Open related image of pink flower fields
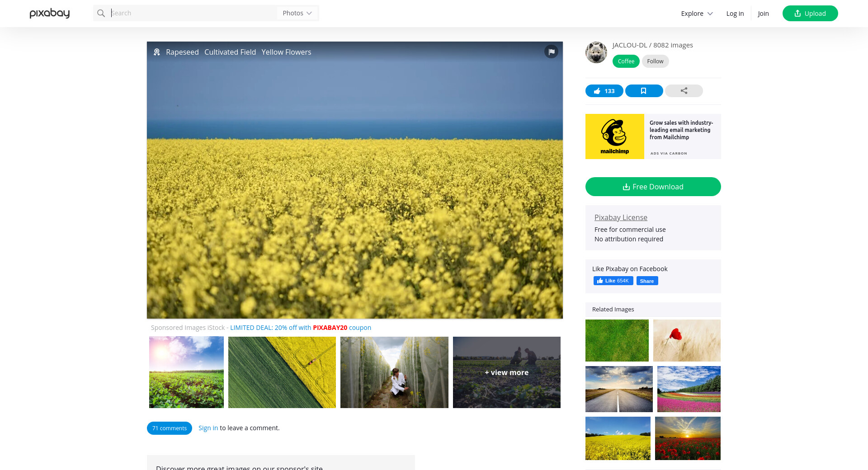Screen dimensions: 868x470 689,389
